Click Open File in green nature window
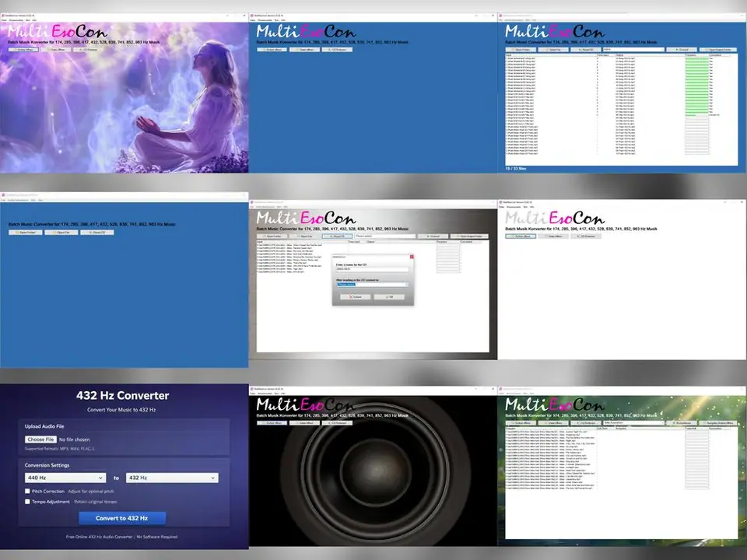Image resolution: width=747 pixels, height=560 pixels. [x=555, y=422]
